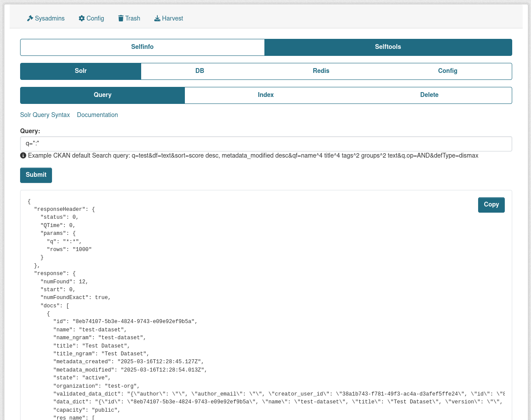Viewport: 531px width, 420px height.
Task: Open the Solr Query Syntax link
Action: [x=45, y=115]
